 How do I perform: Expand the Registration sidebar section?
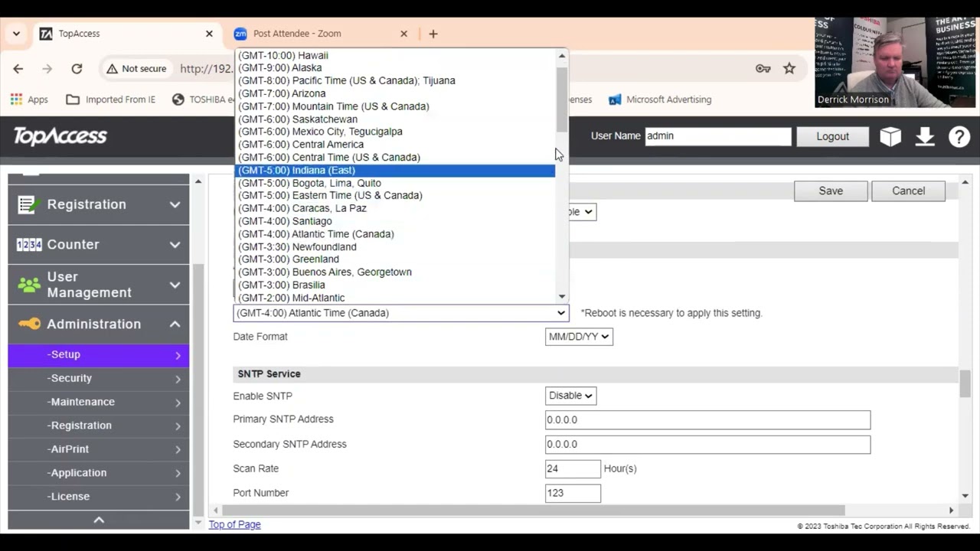coord(99,204)
